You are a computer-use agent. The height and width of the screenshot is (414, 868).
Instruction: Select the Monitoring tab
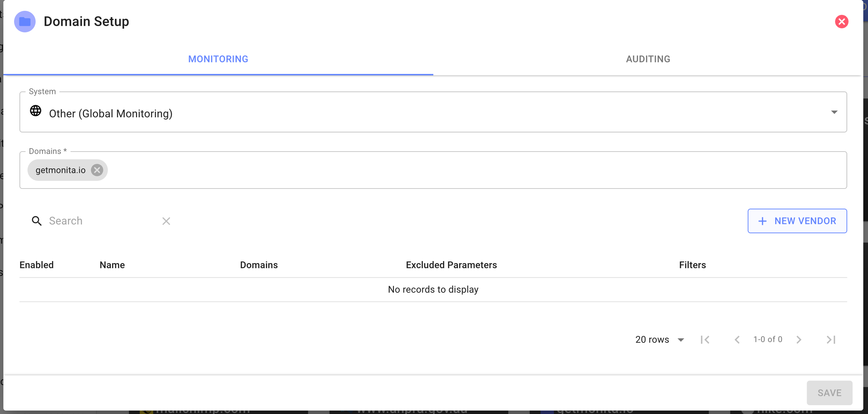click(218, 59)
